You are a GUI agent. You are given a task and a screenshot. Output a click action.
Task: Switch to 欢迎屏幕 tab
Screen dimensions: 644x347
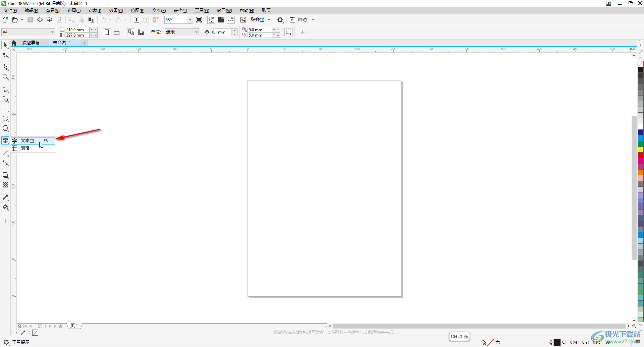[31, 43]
